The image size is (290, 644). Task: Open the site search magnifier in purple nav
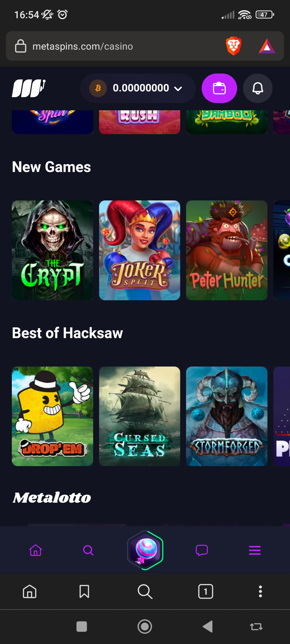tap(88, 550)
